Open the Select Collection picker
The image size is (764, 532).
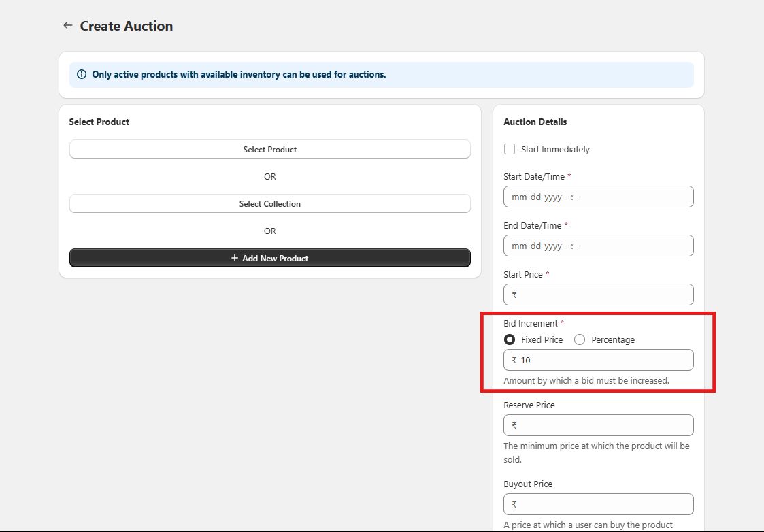coord(269,203)
